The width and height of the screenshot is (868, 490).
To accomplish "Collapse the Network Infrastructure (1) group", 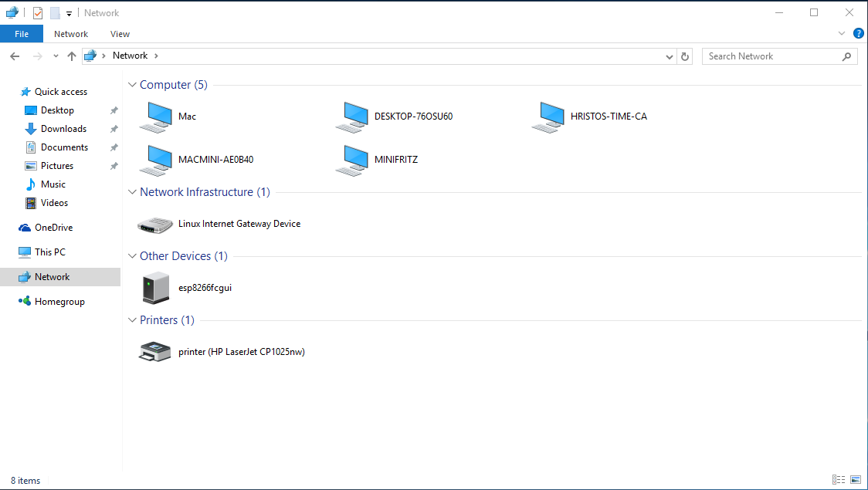I will coord(132,192).
